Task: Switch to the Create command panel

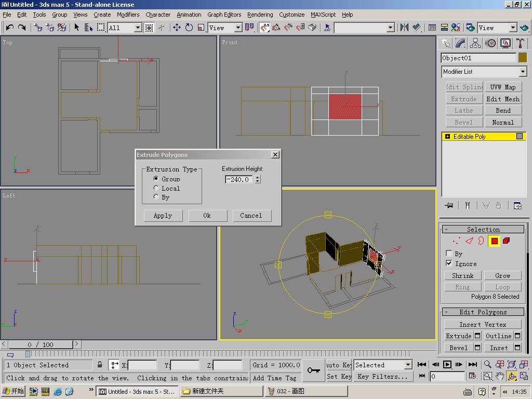Action: click(445, 43)
